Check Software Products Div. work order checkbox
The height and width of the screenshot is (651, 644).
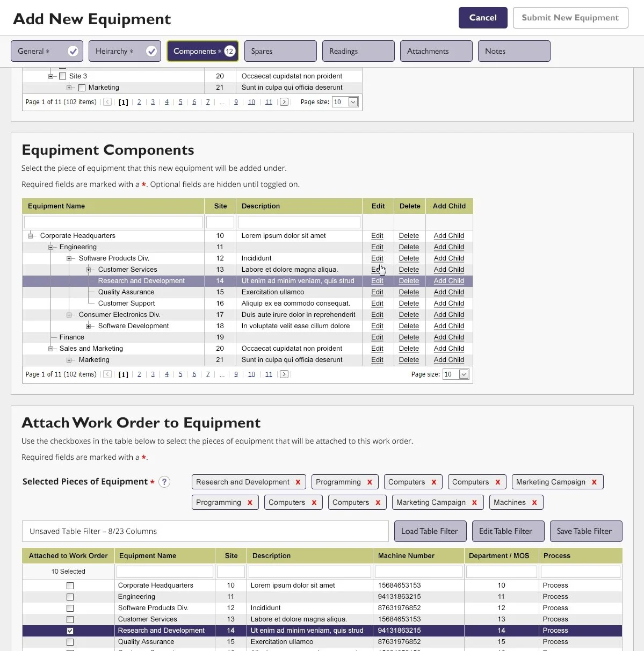[x=70, y=609]
